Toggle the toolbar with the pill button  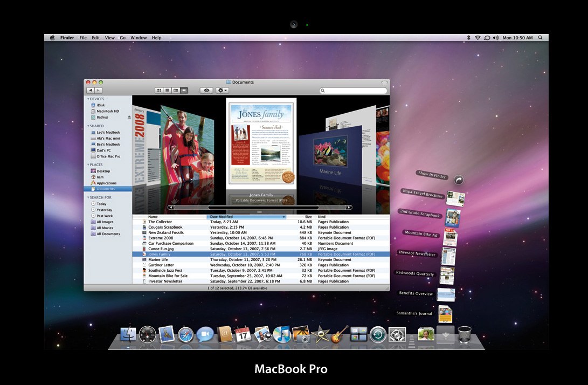tap(384, 82)
